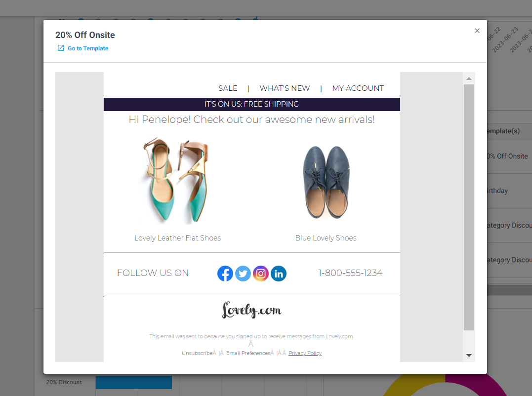The height and width of the screenshot is (396, 532).
Task: Open the Go to Template external link icon
Action: (x=61, y=48)
